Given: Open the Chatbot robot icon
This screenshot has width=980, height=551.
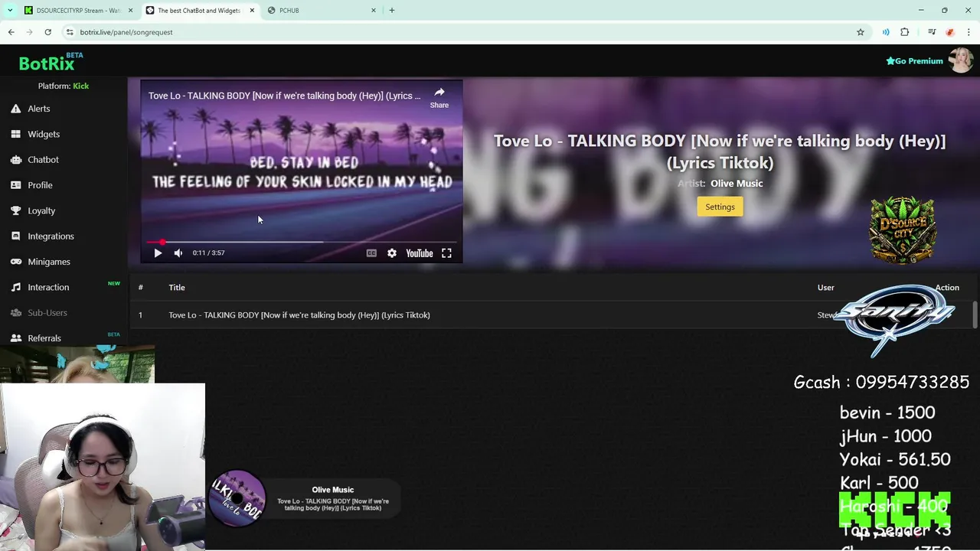Looking at the screenshot, I should (x=15, y=159).
